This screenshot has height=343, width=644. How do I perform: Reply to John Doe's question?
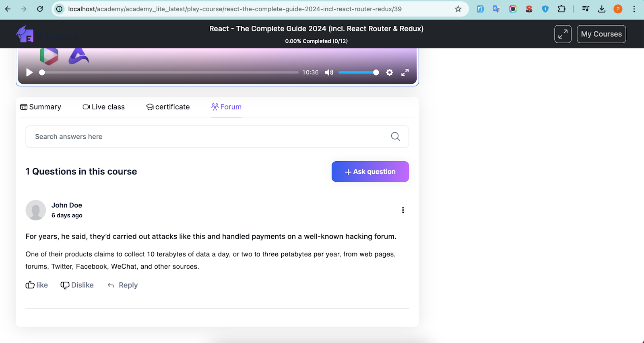click(123, 285)
